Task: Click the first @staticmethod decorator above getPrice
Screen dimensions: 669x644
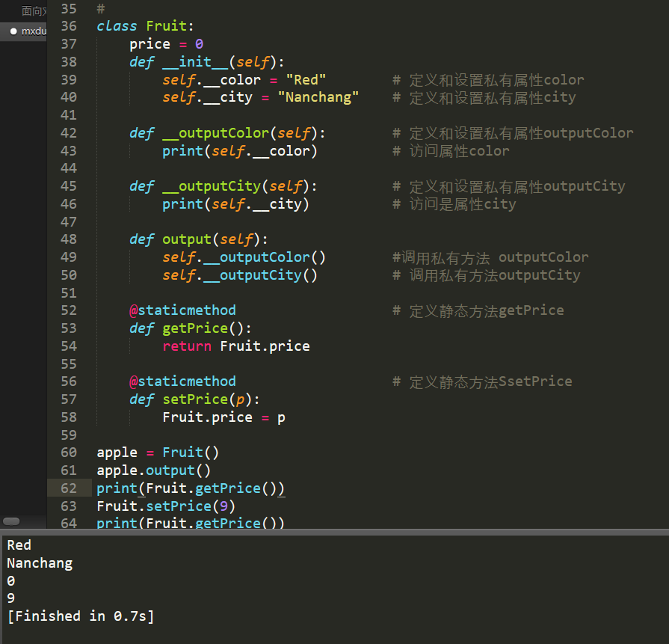Action: 182,310
